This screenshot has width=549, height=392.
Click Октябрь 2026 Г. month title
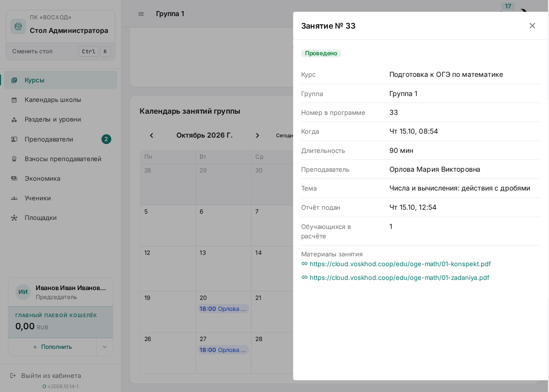click(x=204, y=135)
